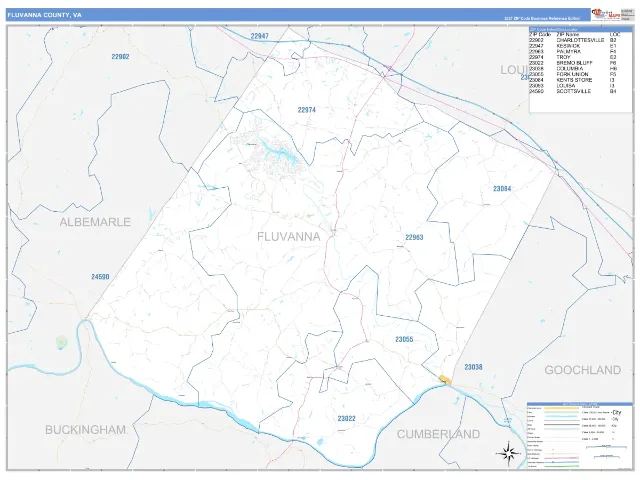Click ZIP code 22963 on the map
The height and width of the screenshot is (480, 640).
point(414,237)
